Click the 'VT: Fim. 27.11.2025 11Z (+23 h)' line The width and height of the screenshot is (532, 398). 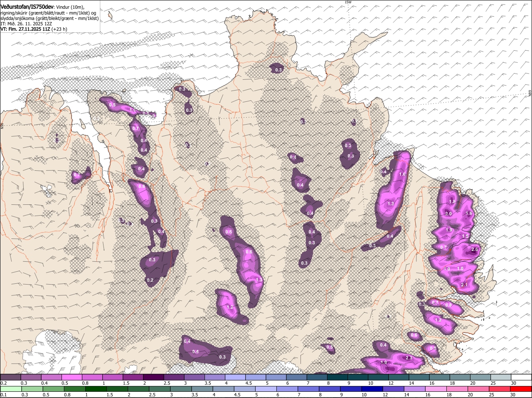click(x=34, y=29)
